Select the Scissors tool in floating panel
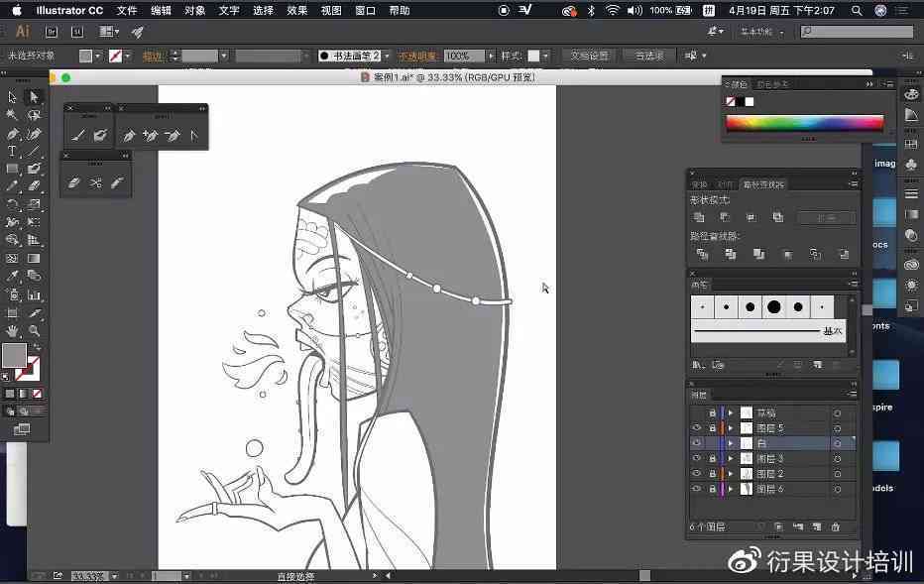This screenshot has height=584, width=924. click(x=95, y=183)
